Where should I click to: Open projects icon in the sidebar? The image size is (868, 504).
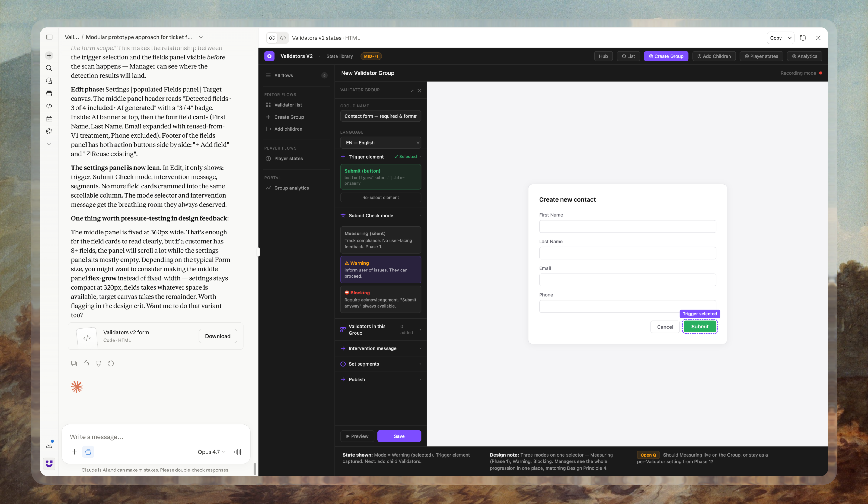pyautogui.click(x=49, y=93)
